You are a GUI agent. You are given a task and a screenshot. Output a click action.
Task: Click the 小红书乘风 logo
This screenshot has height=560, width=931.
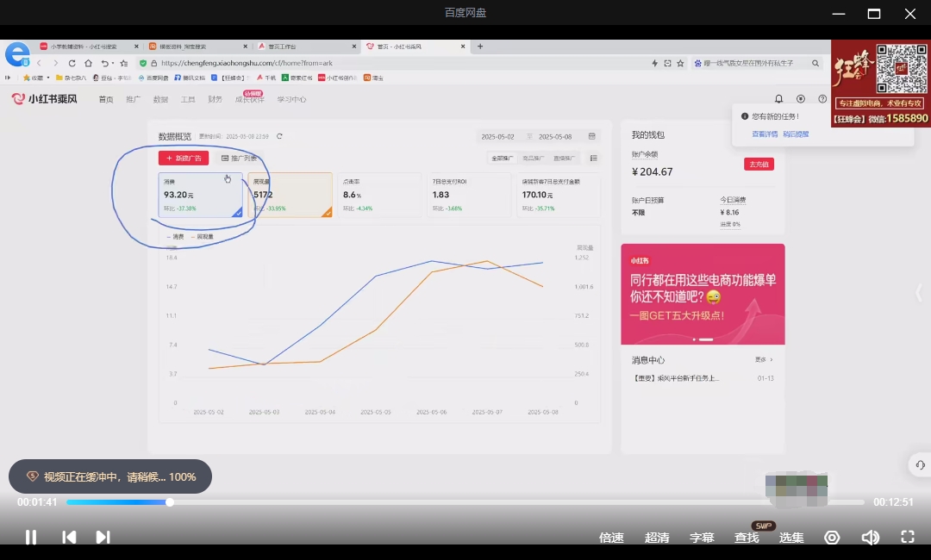point(45,99)
